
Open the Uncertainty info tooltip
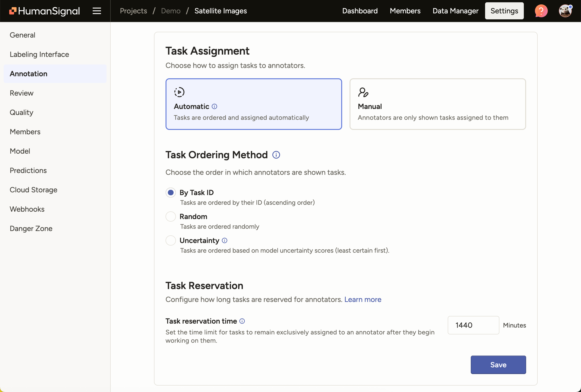(x=224, y=240)
